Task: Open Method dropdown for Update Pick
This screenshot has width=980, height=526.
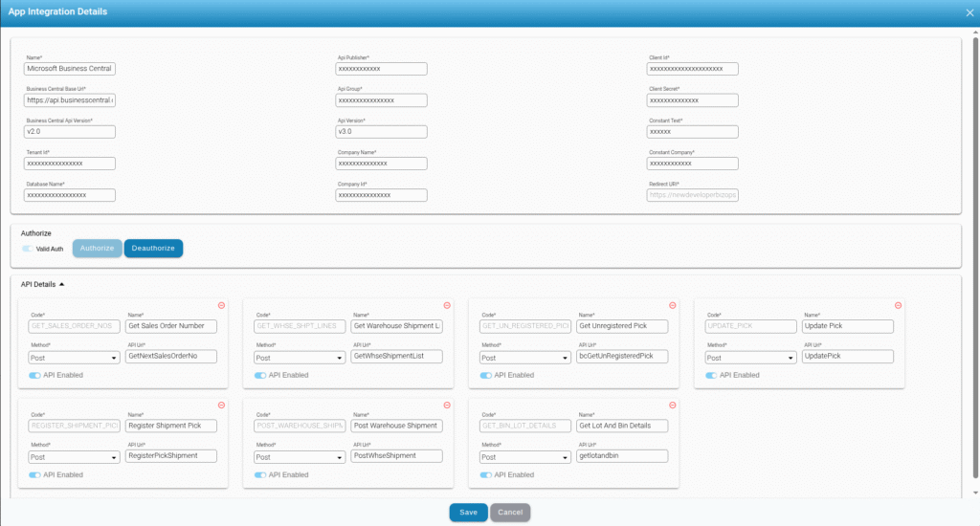Action: [x=750, y=358]
